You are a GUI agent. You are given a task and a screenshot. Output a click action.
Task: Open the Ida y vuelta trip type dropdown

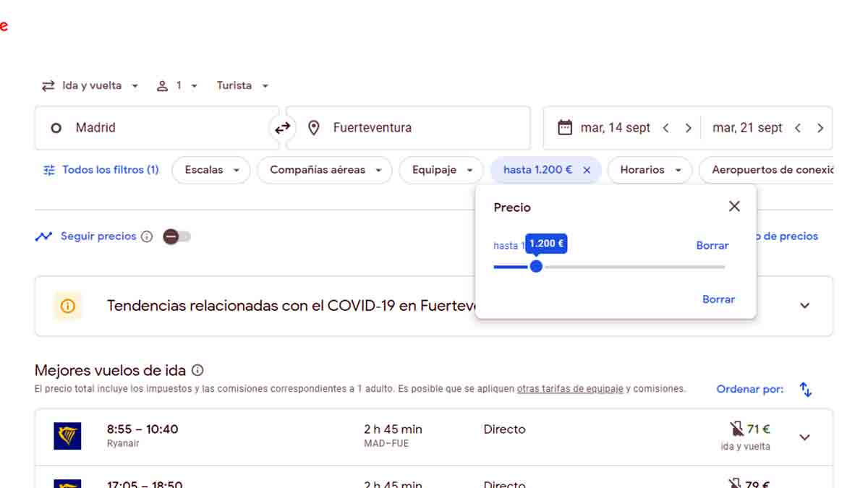coord(90,86)
